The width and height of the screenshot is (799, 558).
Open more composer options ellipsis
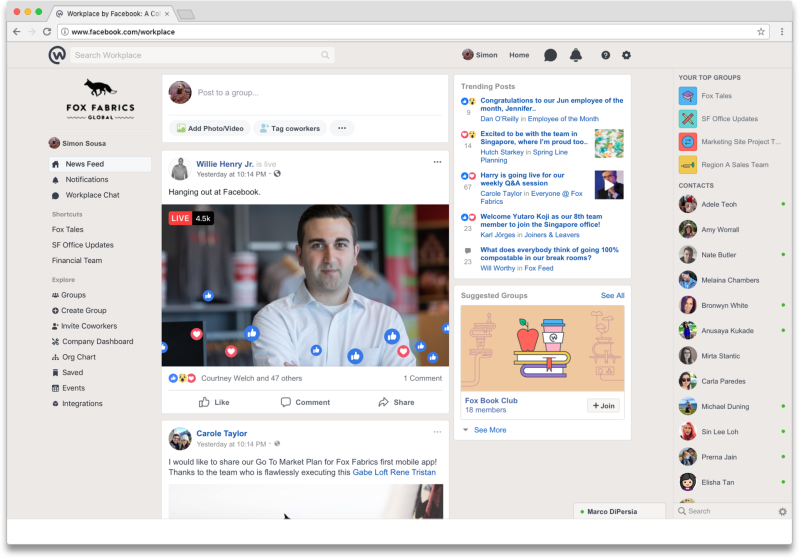[342, 128]
